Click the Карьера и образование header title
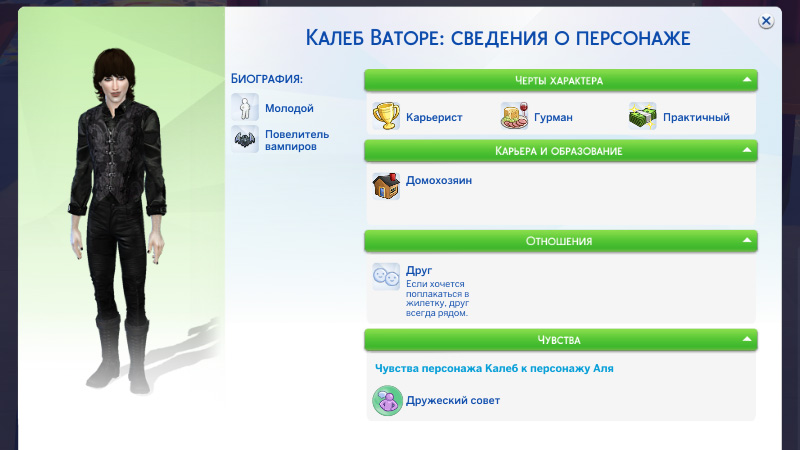This screenshot has width=800, height=450. (559, 151)
